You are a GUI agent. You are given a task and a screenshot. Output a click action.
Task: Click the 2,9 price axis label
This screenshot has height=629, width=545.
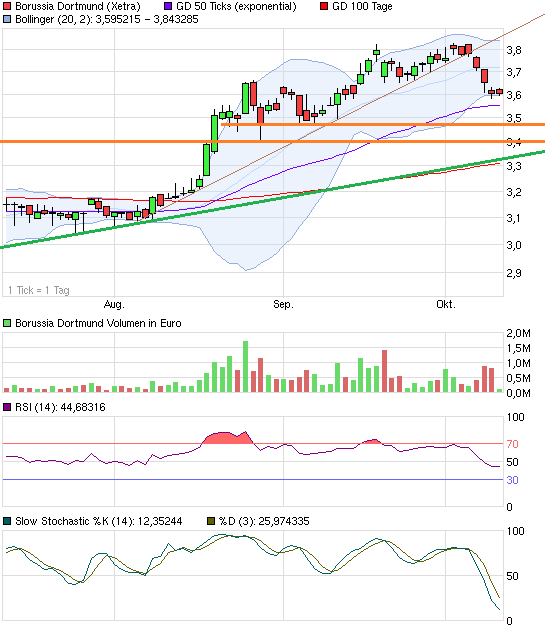[514, 273]
